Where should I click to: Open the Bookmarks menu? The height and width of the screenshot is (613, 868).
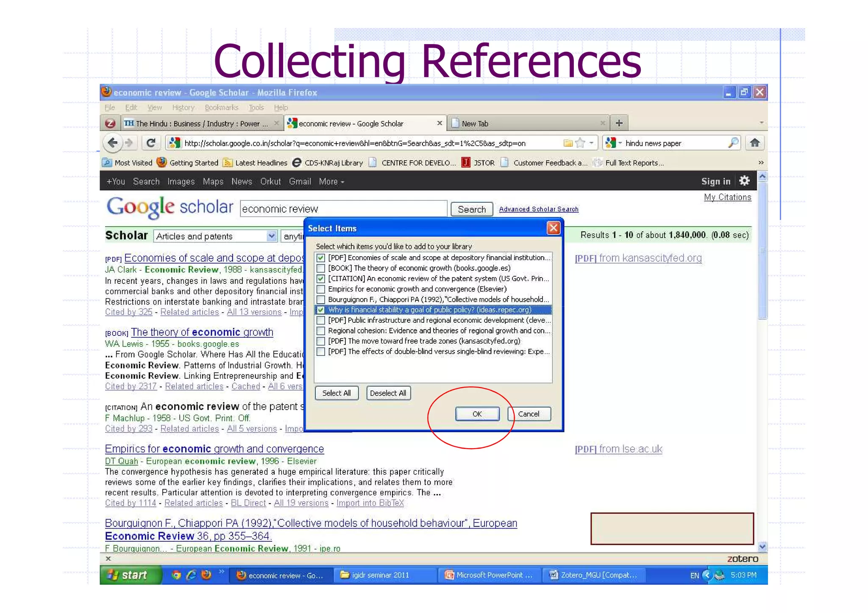[x=221, y=108]
